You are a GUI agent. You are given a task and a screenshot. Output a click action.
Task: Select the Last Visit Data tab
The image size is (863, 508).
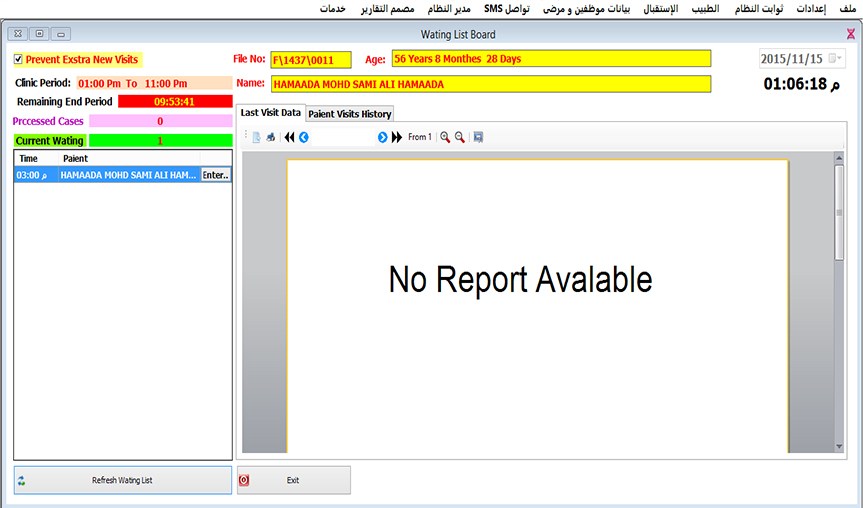click(270, 113)
